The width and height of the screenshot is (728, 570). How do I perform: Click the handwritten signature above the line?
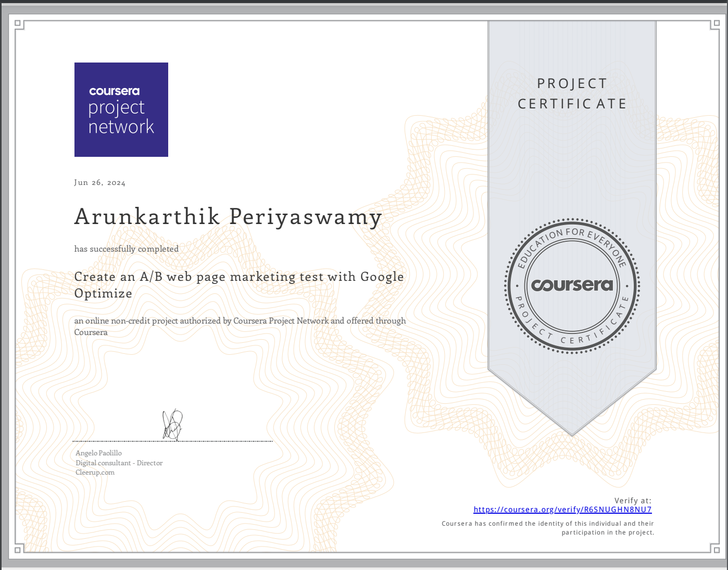coord(172,424)
